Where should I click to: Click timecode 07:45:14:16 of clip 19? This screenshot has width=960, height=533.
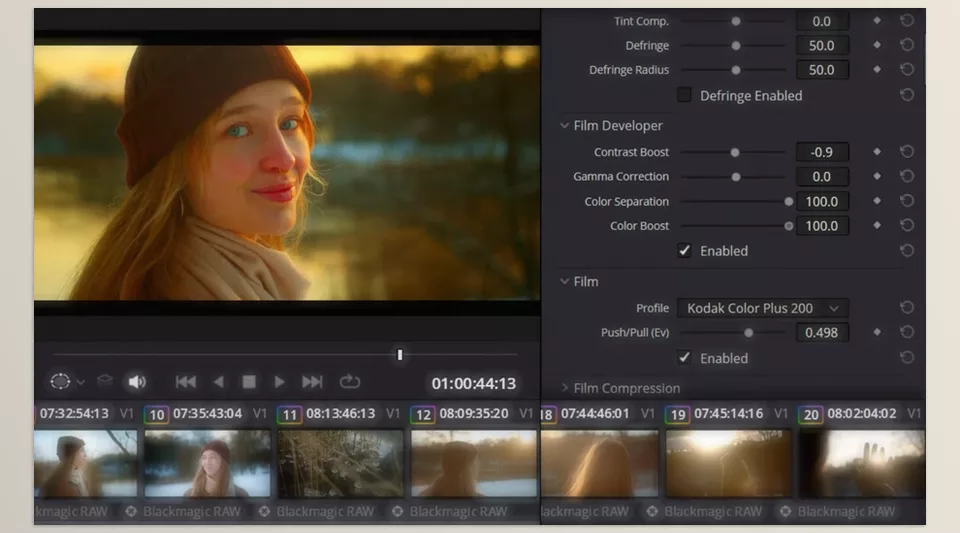729,414
